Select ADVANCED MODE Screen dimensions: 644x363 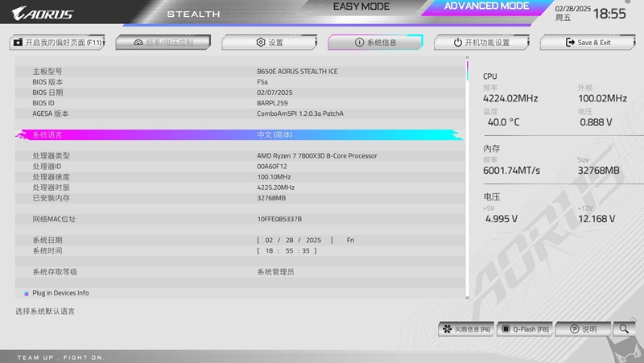pos(487,6)
